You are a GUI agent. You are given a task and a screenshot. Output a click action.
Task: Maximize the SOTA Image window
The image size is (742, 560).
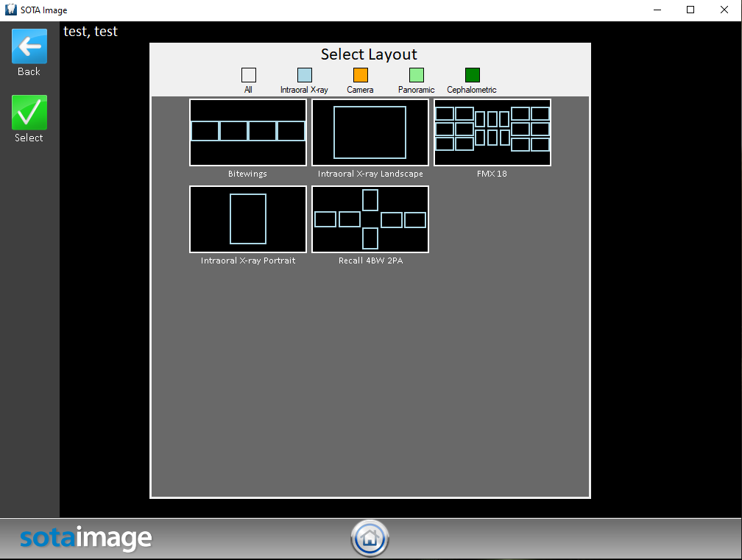[x=690, y=10]
